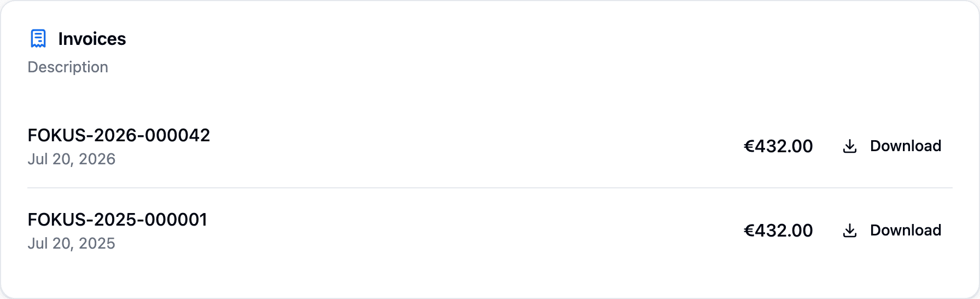
Task: Select the €432.00 amount of the 2026 invoice
Action: (x=778, y=146)
